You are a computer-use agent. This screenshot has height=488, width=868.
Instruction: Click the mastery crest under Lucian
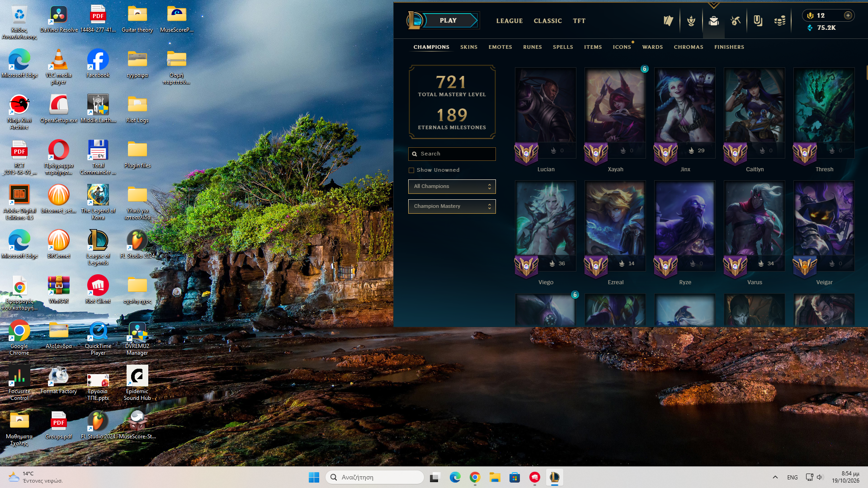(x=526, y=153)
